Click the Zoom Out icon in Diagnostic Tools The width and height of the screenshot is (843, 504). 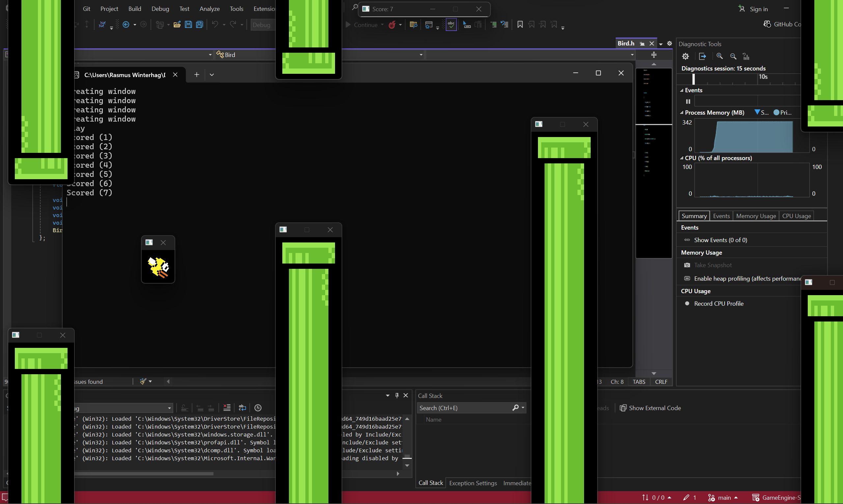[733, 56]
